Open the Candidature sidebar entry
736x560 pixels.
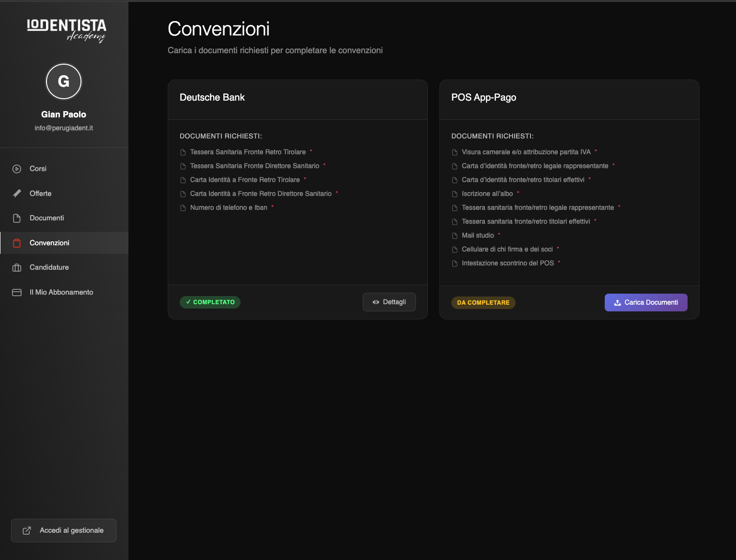click(49, 267)
